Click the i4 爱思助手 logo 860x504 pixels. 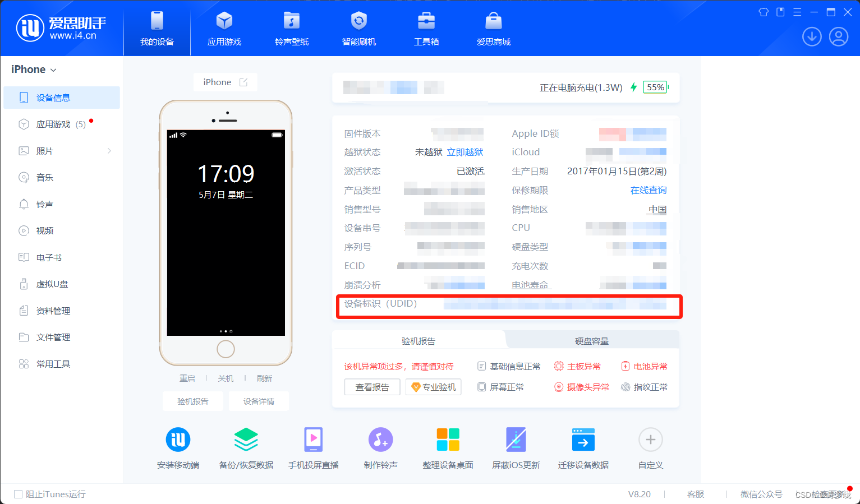point(61,28)
